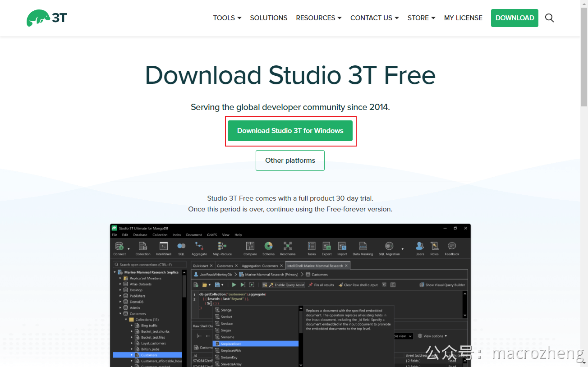
Task: Toggle Pin all results
Action: point(321,285)
